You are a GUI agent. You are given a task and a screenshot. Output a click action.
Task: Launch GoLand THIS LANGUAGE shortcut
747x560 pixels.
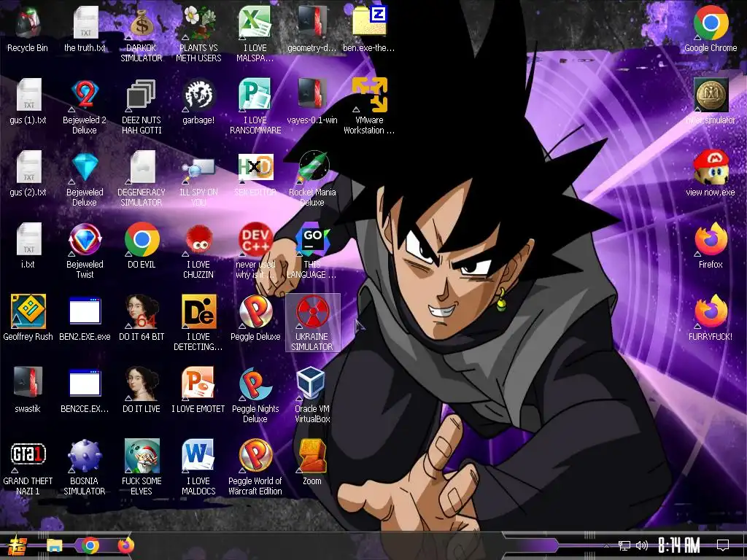pos(312,252)
